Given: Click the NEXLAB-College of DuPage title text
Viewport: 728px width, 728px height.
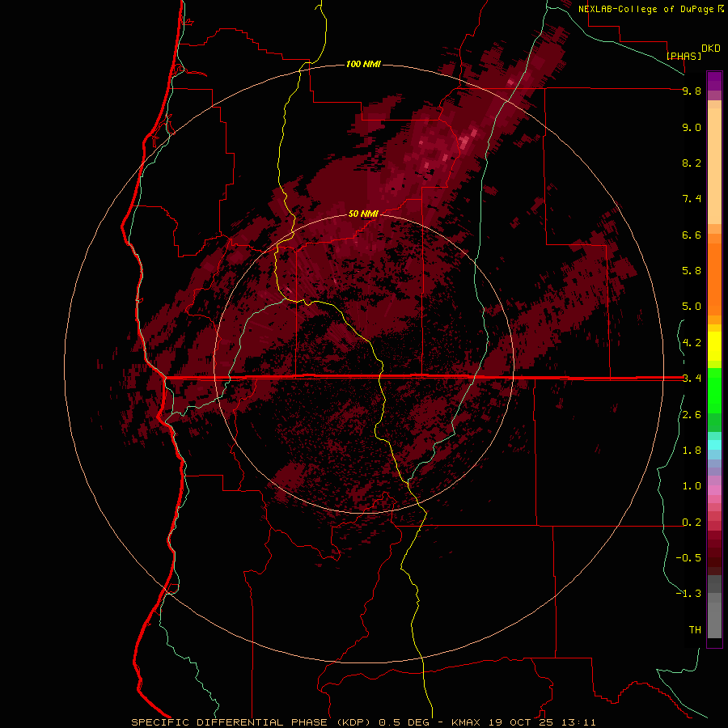Looking at the screenshot, I should tap(645, 9).
